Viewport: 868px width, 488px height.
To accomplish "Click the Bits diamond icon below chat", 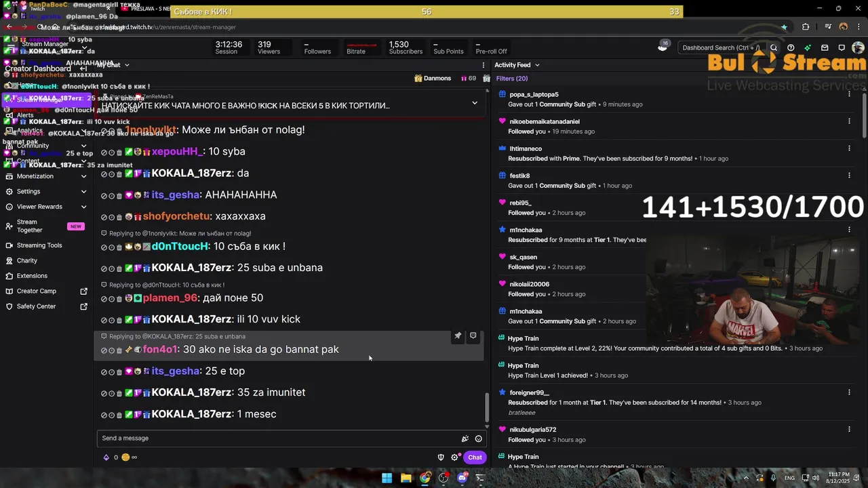I will pos(106,457).
